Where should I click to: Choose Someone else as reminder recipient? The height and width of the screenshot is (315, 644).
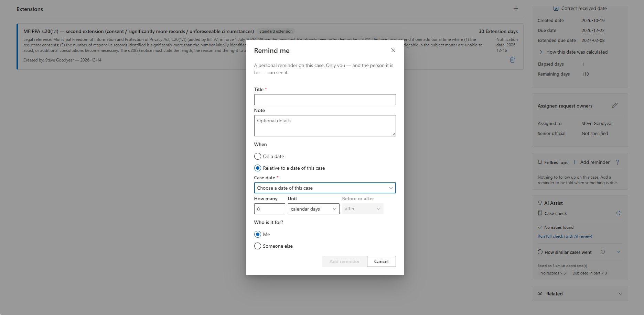[258, 246]
